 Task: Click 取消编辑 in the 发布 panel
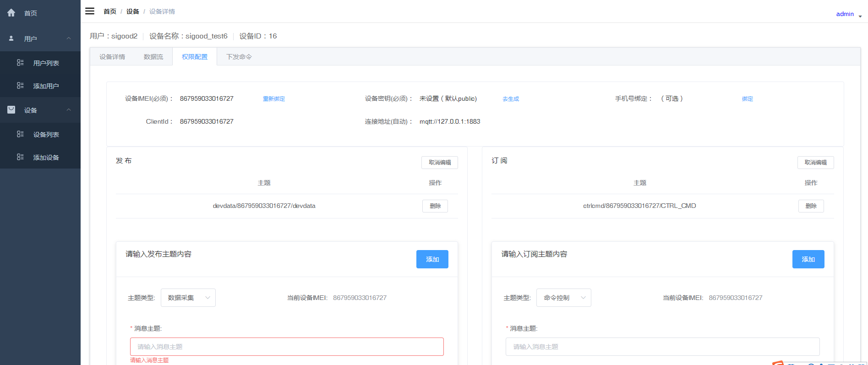(x=440, y=163)
